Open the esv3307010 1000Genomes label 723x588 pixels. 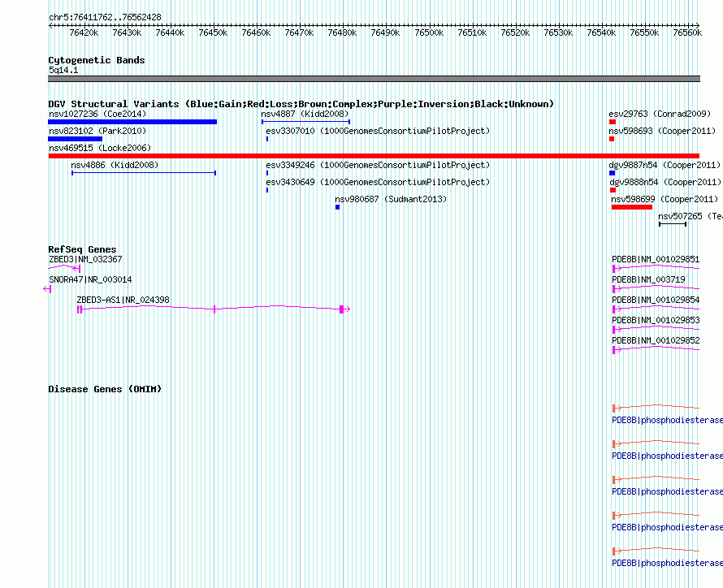pyautogui.click(x=378, y=131)
